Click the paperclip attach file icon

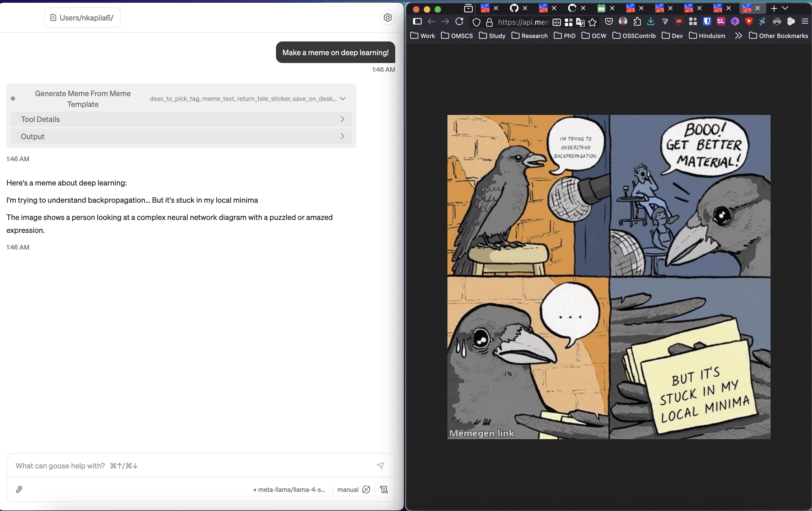(x=19, y=489)
